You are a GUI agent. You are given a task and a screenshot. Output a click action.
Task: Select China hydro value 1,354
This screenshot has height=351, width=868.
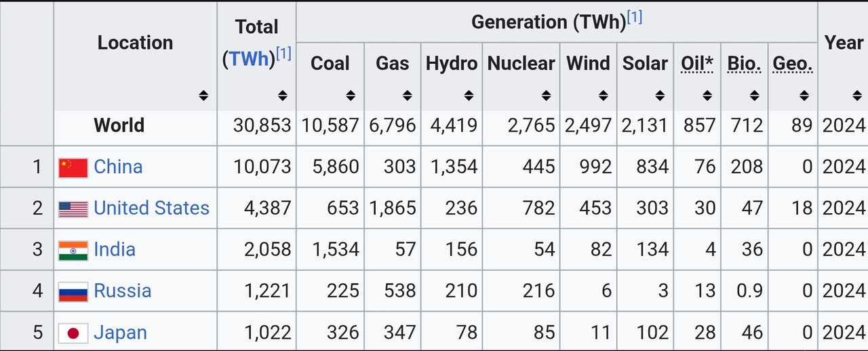pos(454,166)
